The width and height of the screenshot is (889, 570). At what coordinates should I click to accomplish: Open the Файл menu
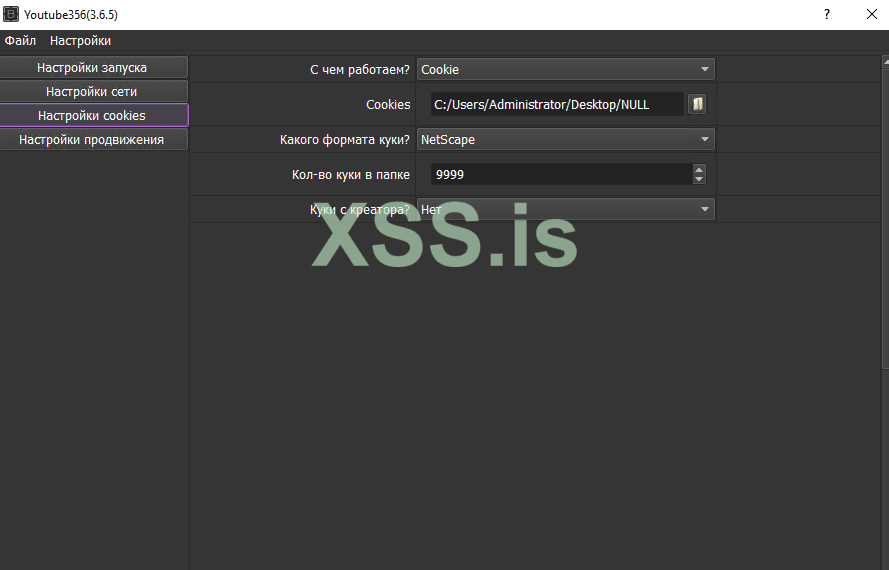(x=20, y=41)
